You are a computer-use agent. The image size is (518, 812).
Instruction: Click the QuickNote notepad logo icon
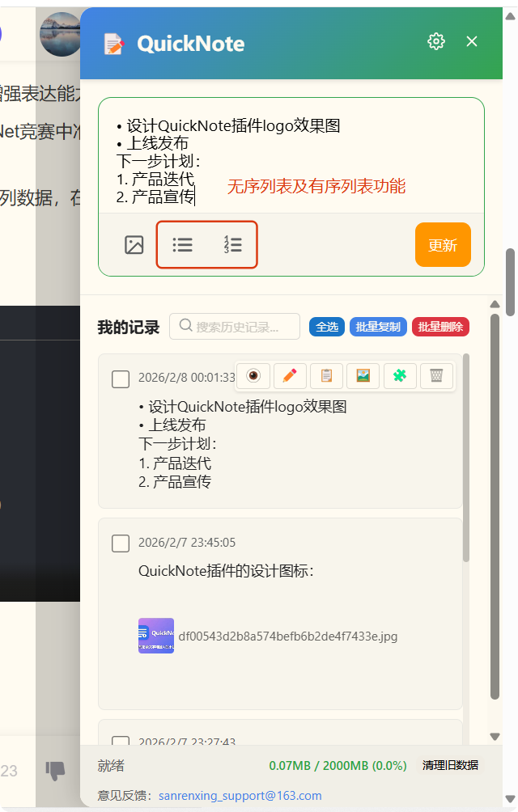click(114, 44)
